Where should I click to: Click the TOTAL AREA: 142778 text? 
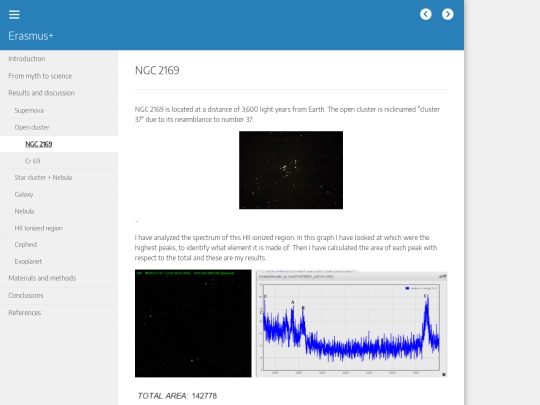tap(177, 396)
